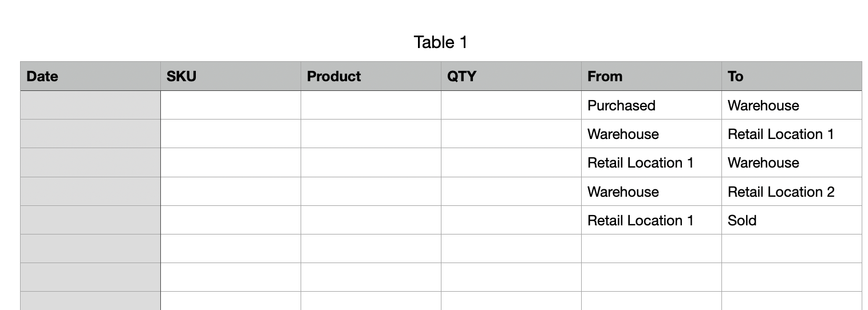Click the cell containing Sold
This screenshot has width=868, height=310.
pos(792,220)
